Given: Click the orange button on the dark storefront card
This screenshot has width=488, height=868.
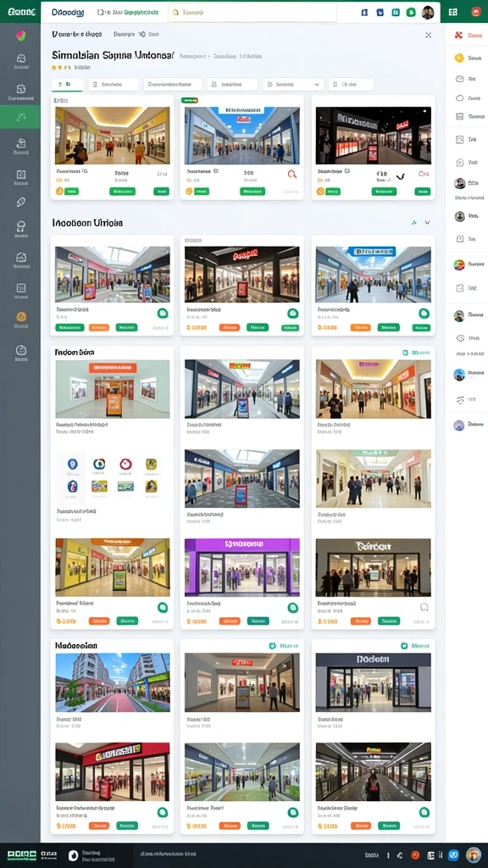Looking at the screenshot, I should tap(360, 621).
